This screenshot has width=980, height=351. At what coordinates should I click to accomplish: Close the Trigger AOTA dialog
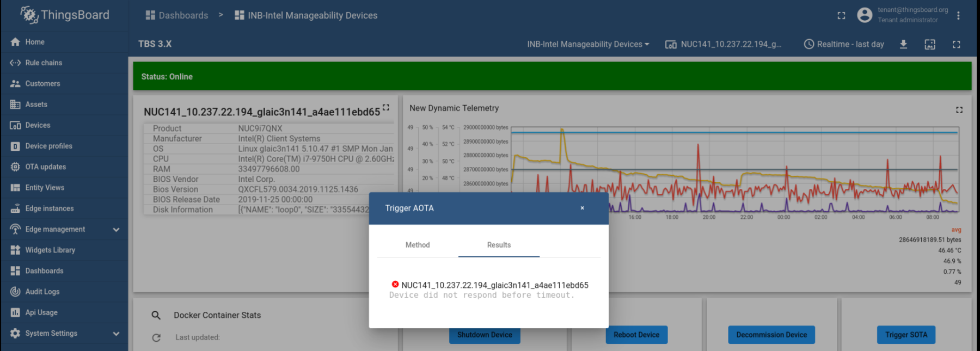(x=582, y=208)
